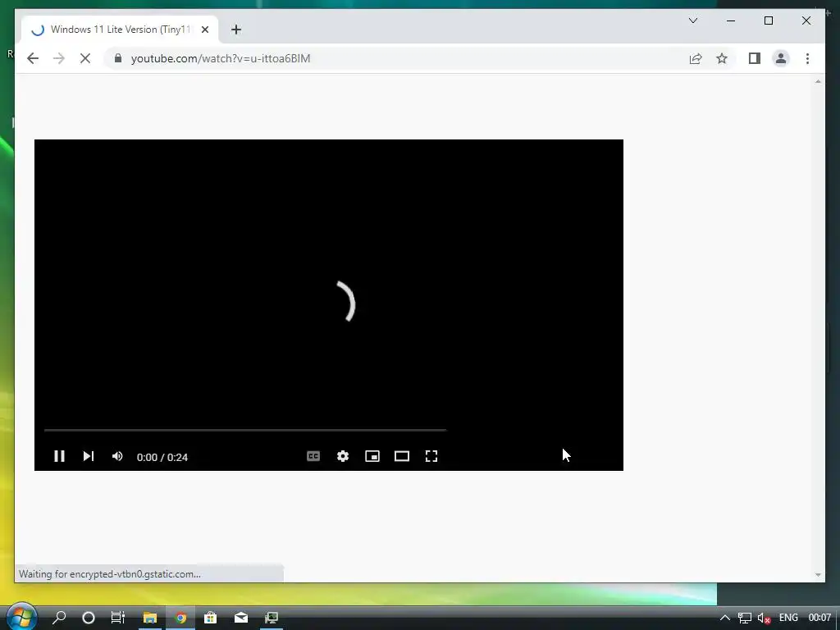Open network status tray icon
840x630 pixels.
pos(745,618)
